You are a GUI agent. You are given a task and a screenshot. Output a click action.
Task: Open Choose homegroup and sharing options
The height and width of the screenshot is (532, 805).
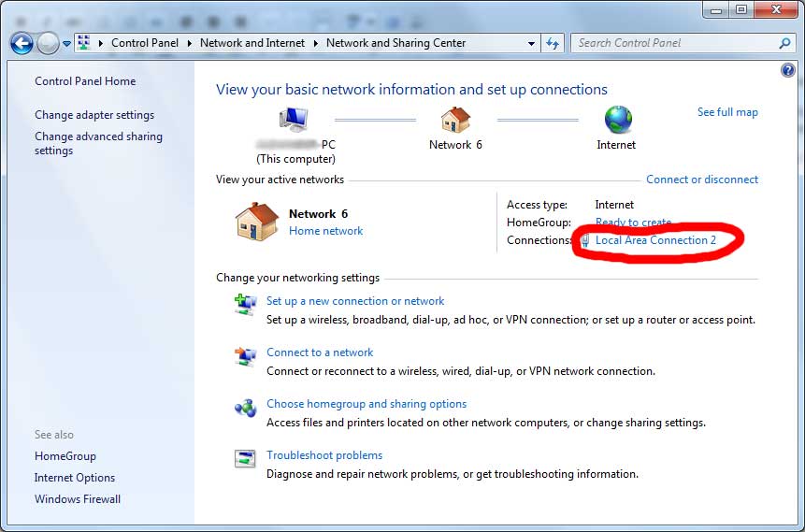point(367,404)
